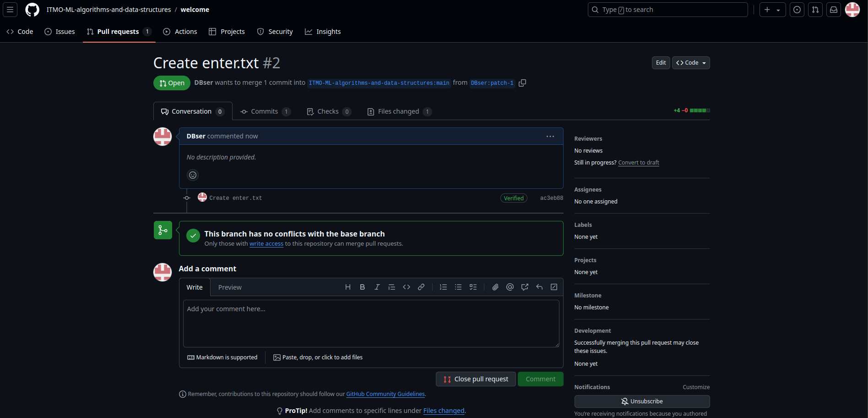Mention a user with the @ icon
The image size is (868, 418).
point(510,287)
